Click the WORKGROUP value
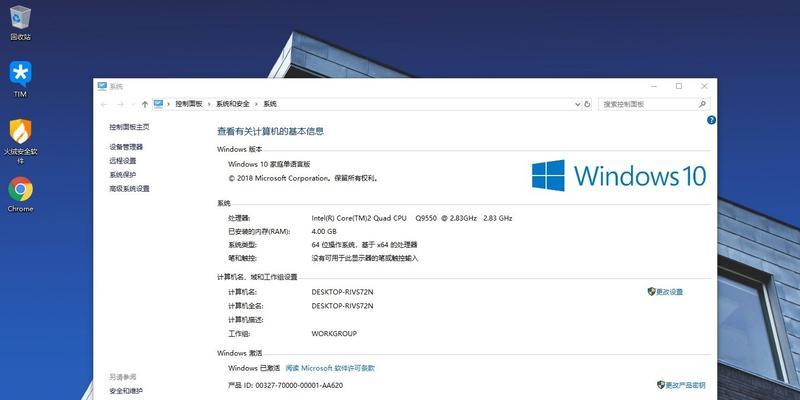The height and width of the screenshot is (400, 800). [334, 334]
